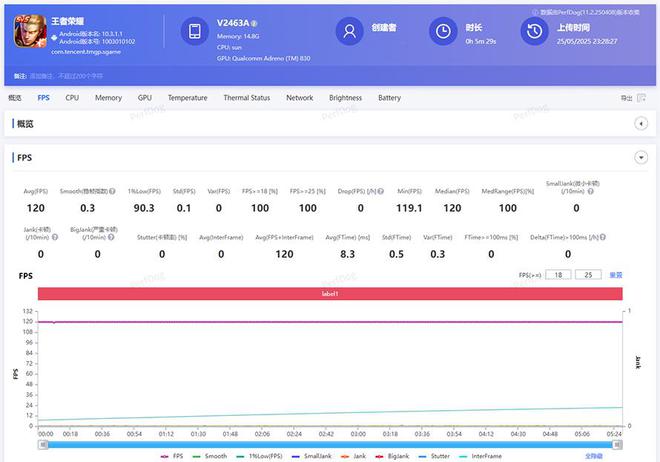Screen dimensions: 660x462
Task: Switch to the GPU tab
Action: (144, 98)
